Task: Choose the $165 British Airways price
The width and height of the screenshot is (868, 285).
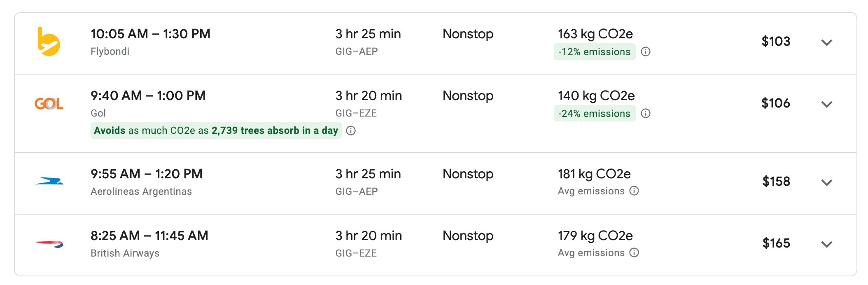Action: pyautogui.click(x=776, y=243)
